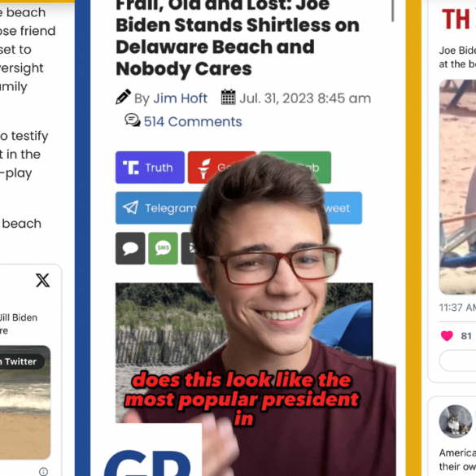This screenshot has height=476, width=476.
Task: Click the calendar icon beside the date
Action: 229,97
